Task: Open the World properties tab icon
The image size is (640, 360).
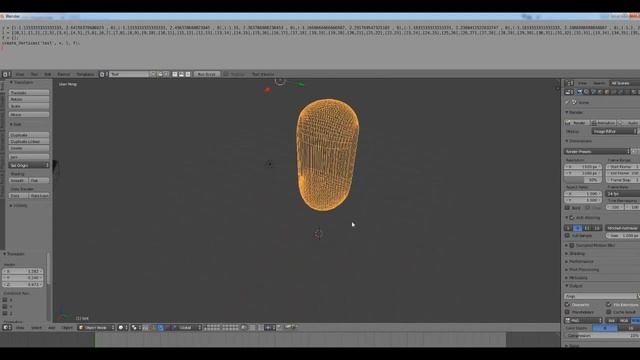Action: coord(600,92)
